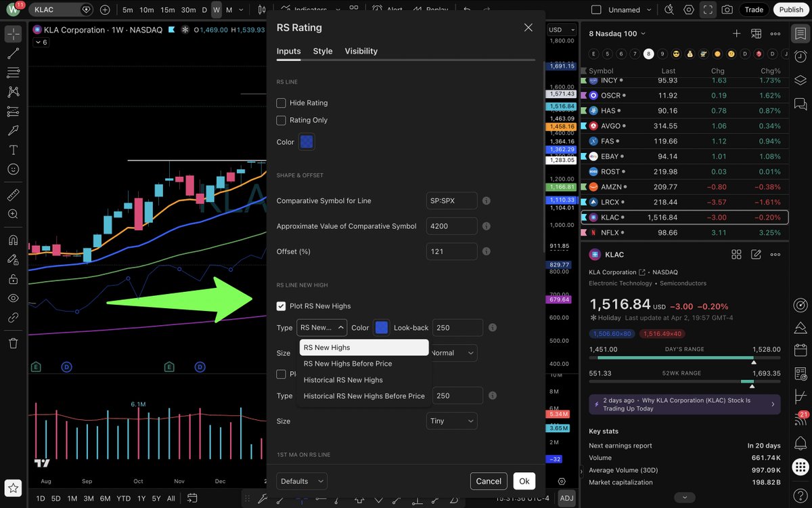
Task: Switch to the Style tab
Action: (x=323, y=51)
